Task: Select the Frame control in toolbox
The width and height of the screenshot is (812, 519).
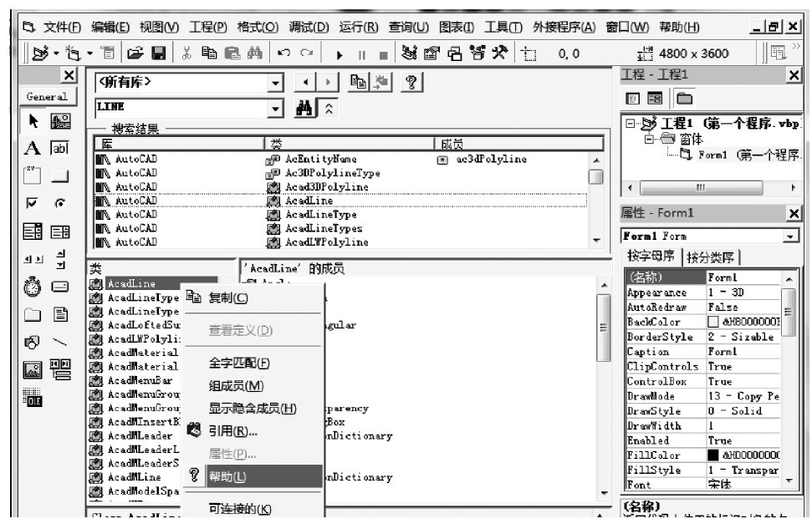Action: (32, 176)
